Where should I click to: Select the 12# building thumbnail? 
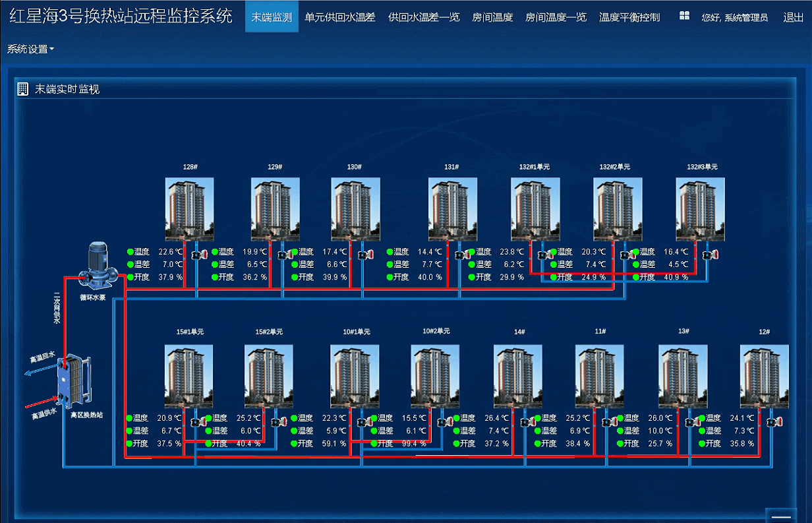click(765, 377)
